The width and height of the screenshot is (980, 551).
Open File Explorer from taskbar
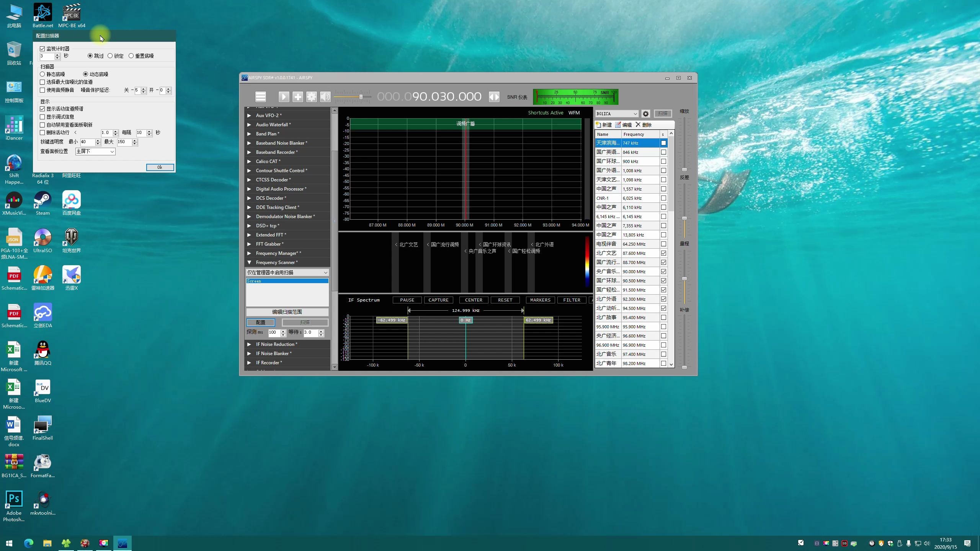pos(47,543)
